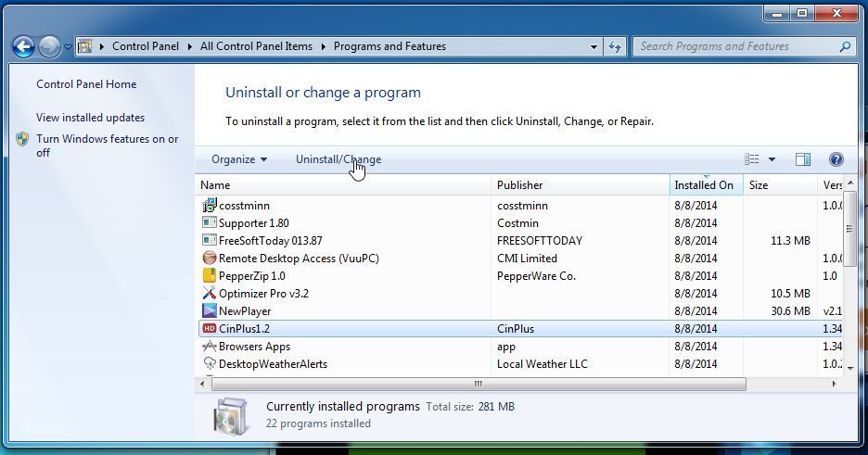This screenshot has width=868, height=455.
Task: Click the Remote Desktop Access (VuuPC) icon
Action: 210,259
